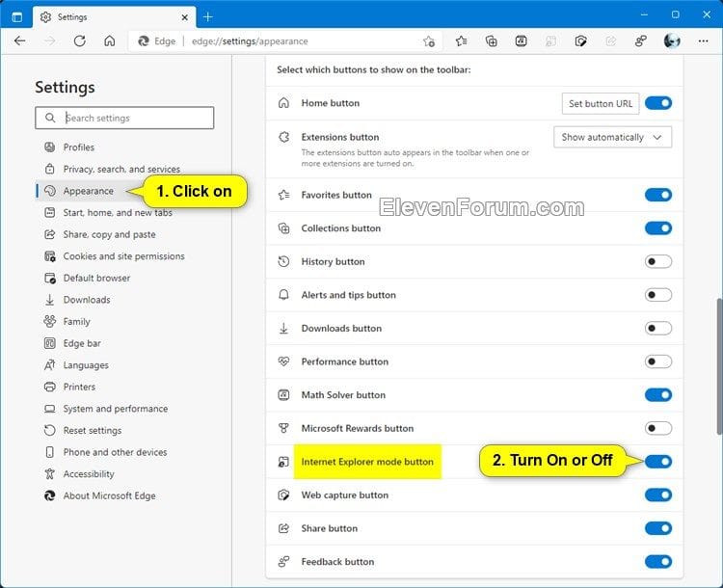Toggle Feedback button switch
The image size is (723, 588).
[x=658, y=562]
